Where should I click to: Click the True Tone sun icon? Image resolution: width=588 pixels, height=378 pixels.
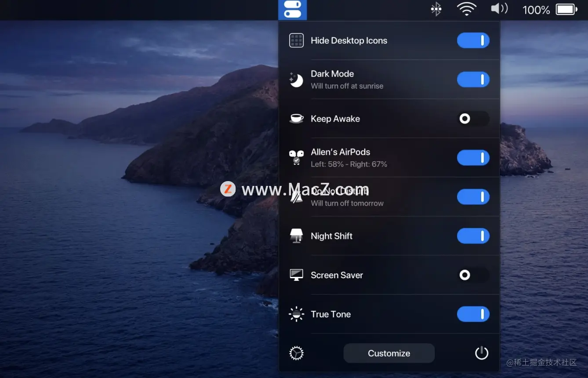click(x=297, y=314)
